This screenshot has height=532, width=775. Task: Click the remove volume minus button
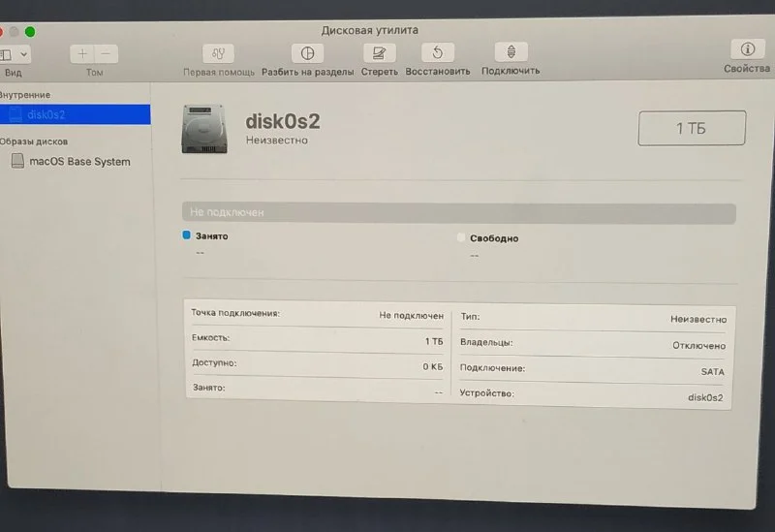(x=106, y=54)
